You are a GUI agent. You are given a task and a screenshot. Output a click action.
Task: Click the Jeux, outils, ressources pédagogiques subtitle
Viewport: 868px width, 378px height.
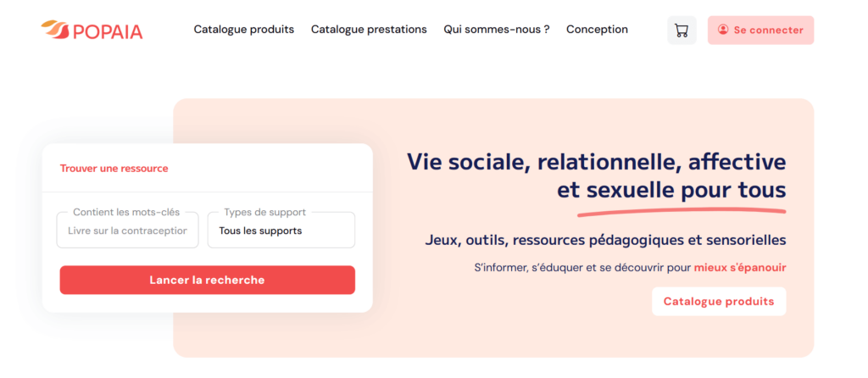605,240
